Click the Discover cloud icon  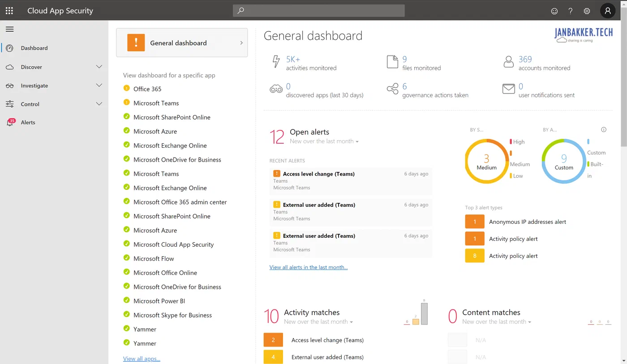click(x=9, y=67)
